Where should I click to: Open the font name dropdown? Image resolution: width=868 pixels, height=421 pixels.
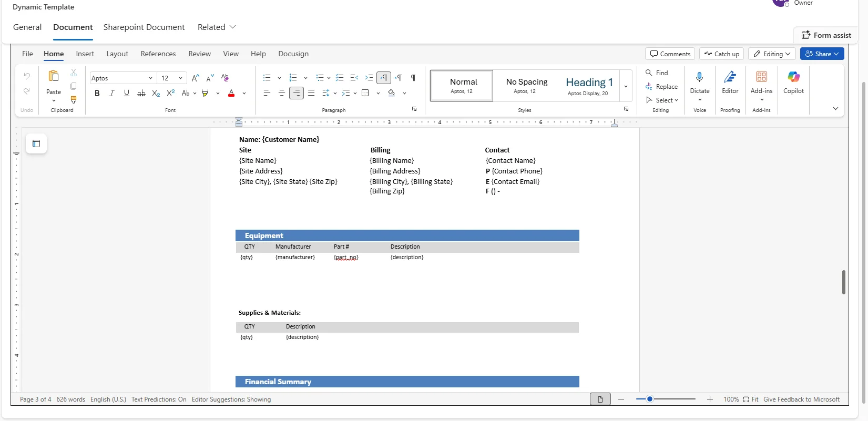150,78
